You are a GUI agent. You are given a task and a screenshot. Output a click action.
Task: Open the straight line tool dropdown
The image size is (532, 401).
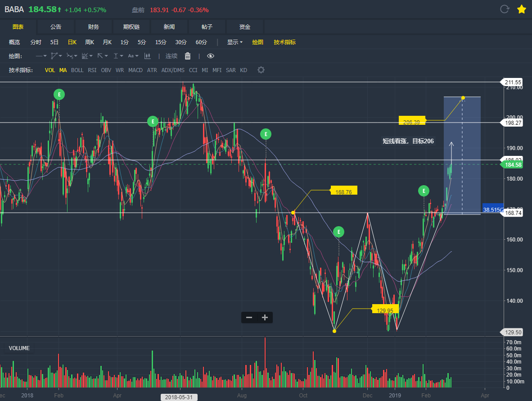[41, 56]
